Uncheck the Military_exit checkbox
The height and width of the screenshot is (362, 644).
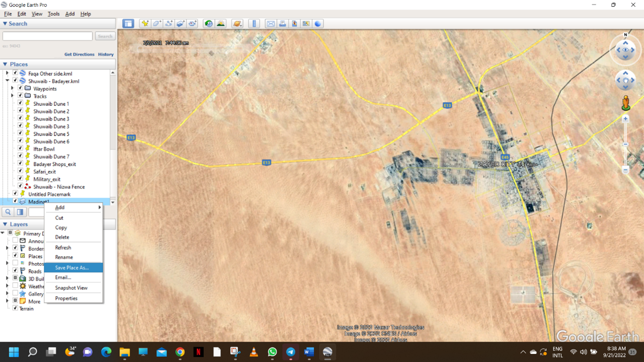[x=20, y=179]
